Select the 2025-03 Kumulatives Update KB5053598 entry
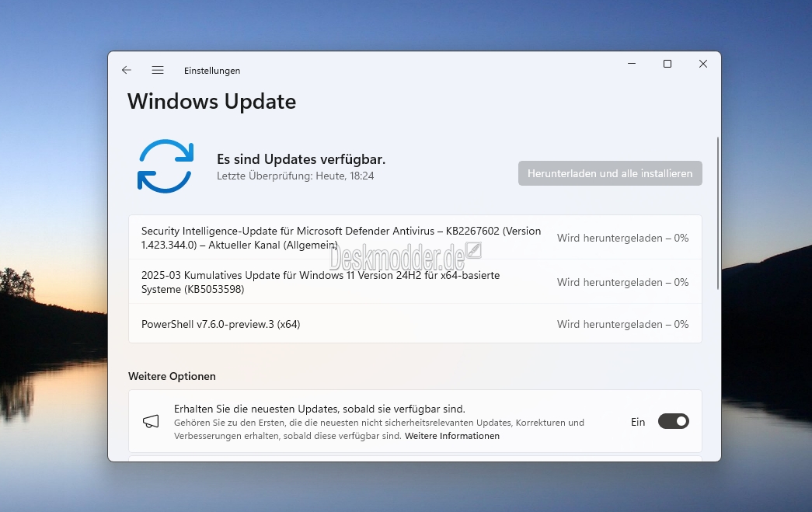This screenshot has height=512, width=812. pyautogui.click(x=415, y=282)
